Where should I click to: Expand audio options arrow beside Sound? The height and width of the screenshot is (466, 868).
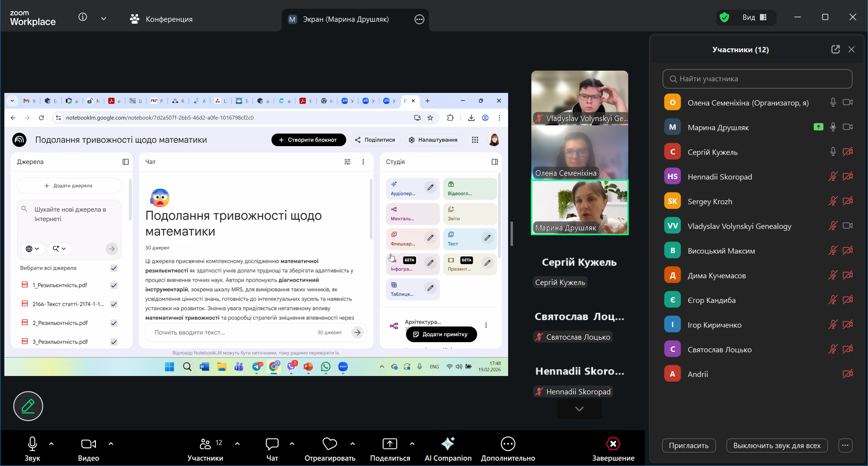[51, 443]
